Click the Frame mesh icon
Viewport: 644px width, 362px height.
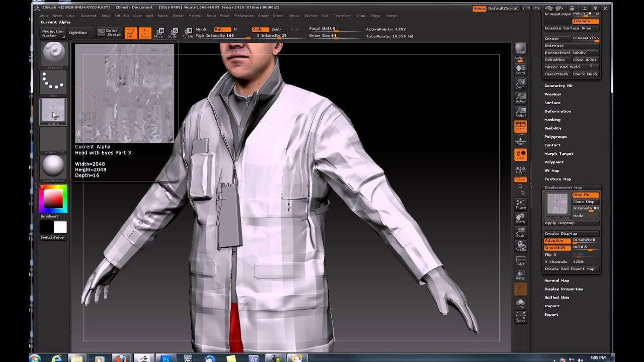click(521, 204)
